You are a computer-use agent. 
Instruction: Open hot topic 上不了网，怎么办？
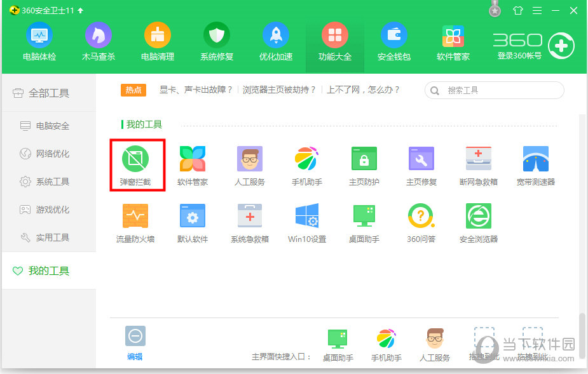363,90
